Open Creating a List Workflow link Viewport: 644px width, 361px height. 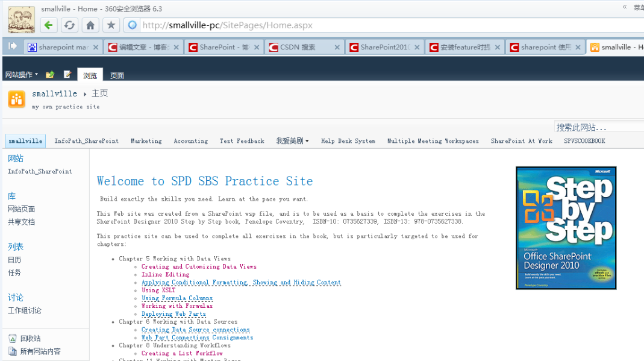[182, 353]
